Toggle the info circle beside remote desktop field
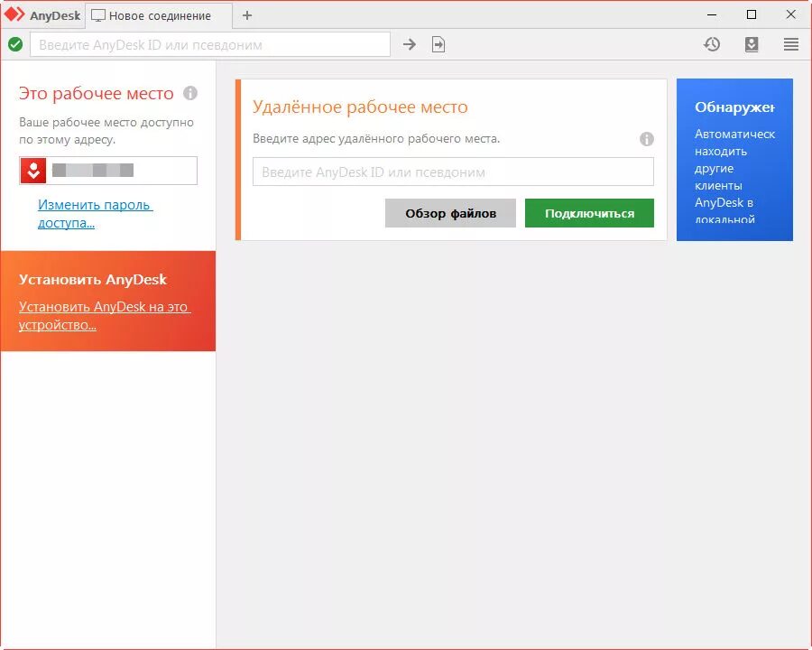This screenshot has height=650, width=812. (x=647, y=139)
